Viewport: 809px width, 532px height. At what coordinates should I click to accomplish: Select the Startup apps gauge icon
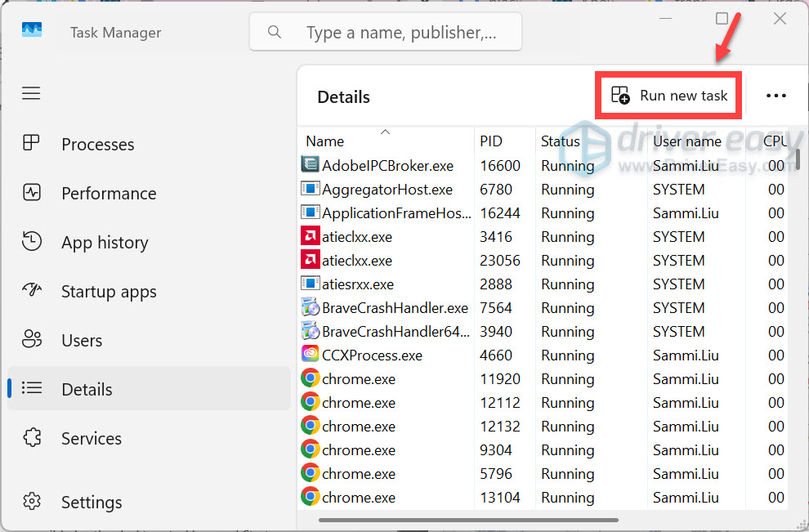pos(32,290)
